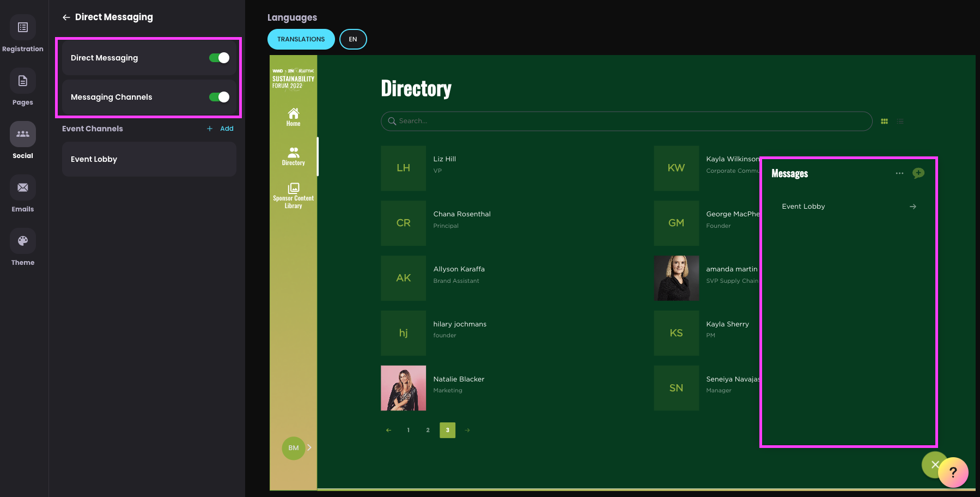The image size is (980, 497).
Task: Open the Theme palette icon
Action: 23,241
